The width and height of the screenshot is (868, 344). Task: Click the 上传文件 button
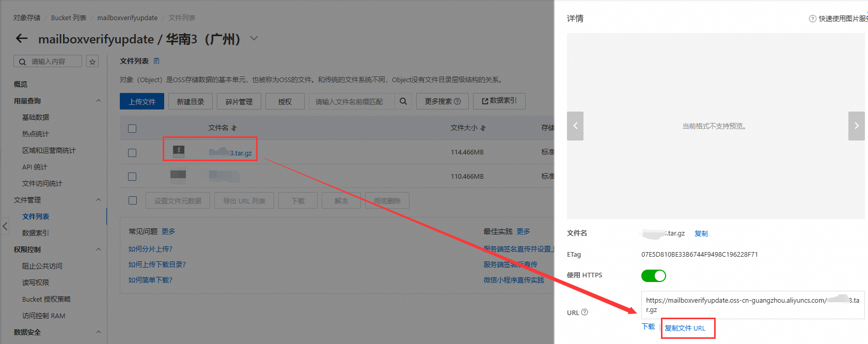(x=142, y=102)
